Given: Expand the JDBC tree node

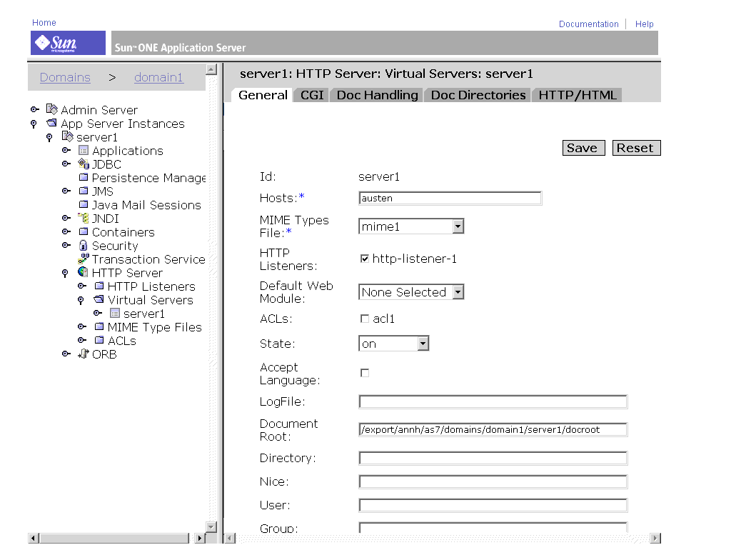Looking at the screenshot, I should (x=66, y=164).
